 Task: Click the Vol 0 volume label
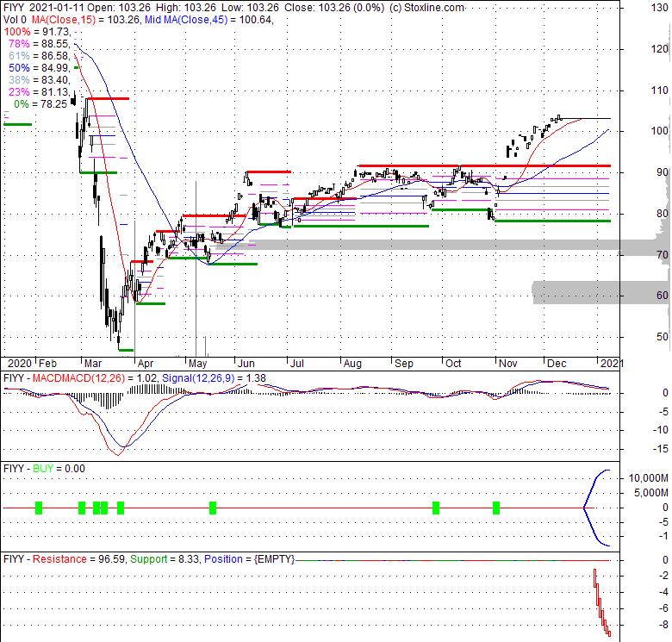point(15,20)
